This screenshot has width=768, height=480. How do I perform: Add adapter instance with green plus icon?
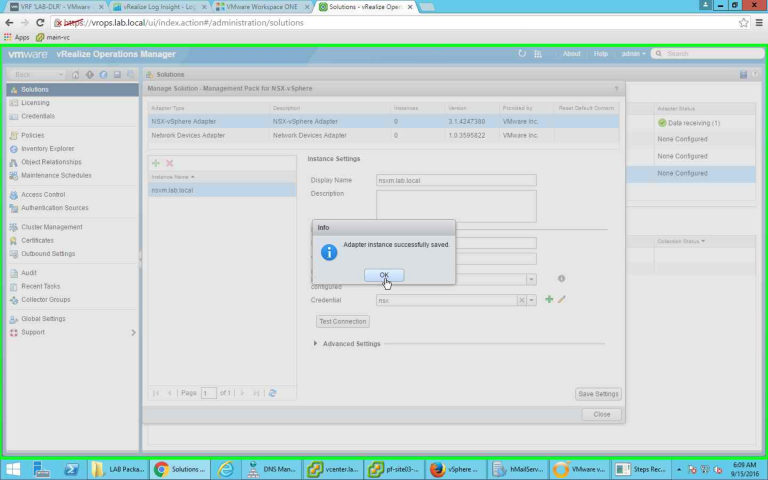[156, 163]
